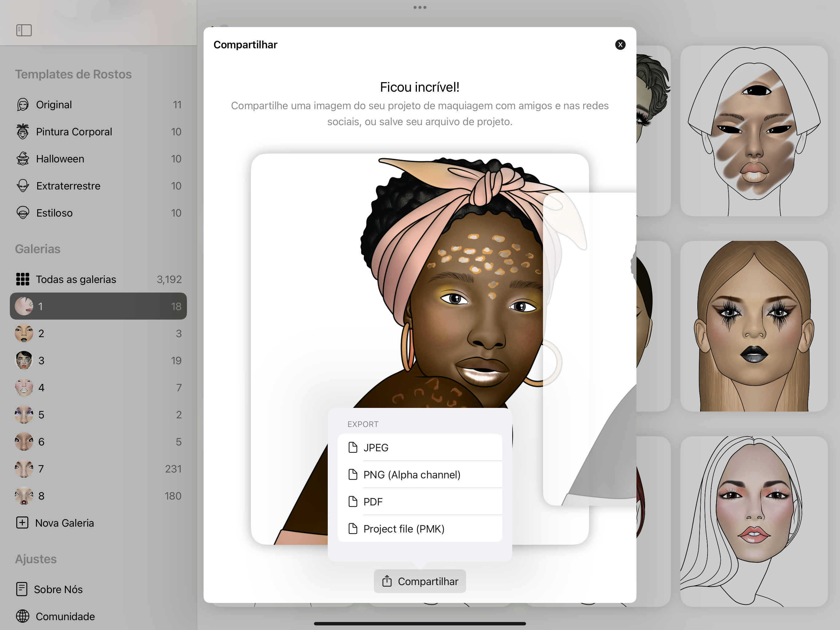Open the Comunidade link

(98, 616)
